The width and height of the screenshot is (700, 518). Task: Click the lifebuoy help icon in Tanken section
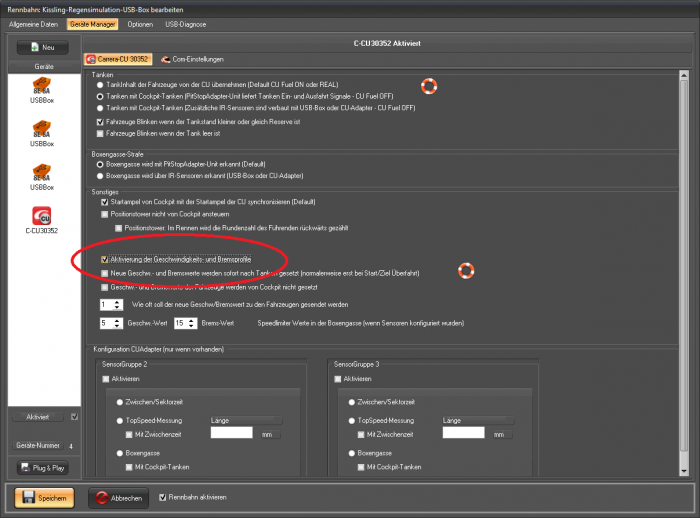pos(429,87)
